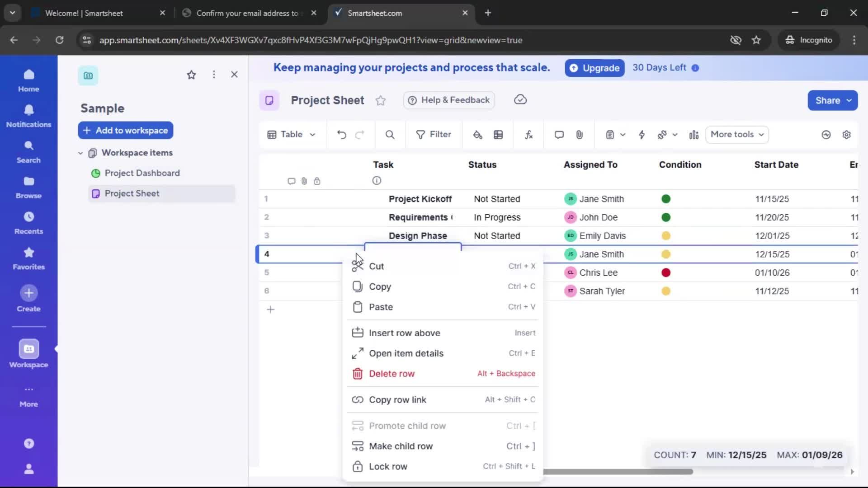Click the green status dot on Design Phase row
The width and height of the screenshot is (868, 488).
[x=665, y=235]
